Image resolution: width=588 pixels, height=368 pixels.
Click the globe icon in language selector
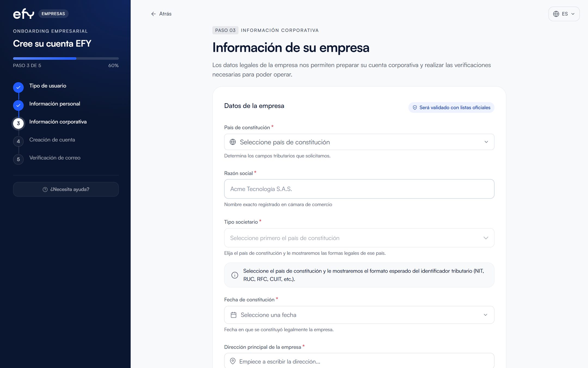[556, 14]
